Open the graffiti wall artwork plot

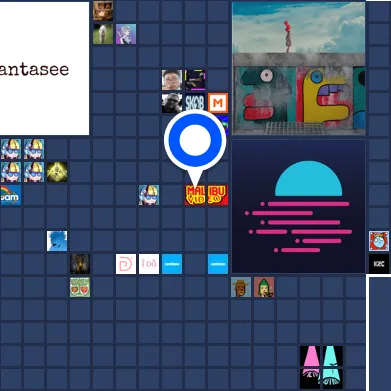(x=299, y=68)
